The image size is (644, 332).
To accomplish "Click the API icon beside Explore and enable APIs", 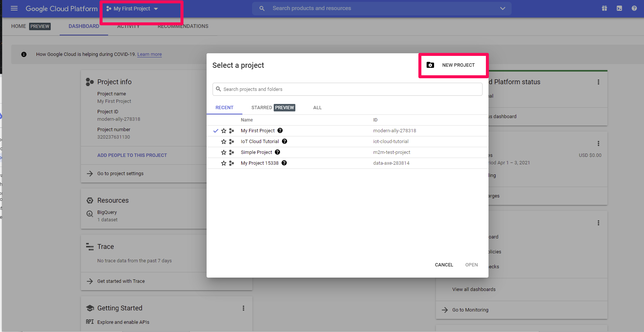I will [x=90, y=322].
